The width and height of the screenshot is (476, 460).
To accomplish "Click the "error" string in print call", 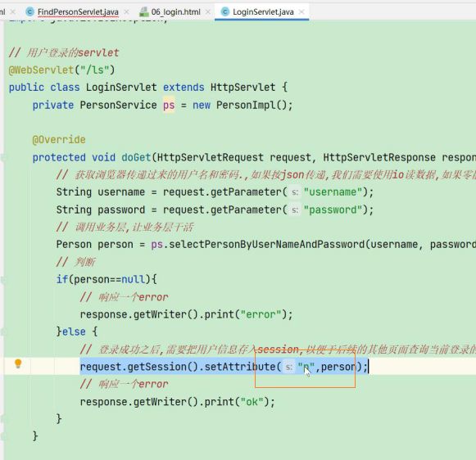I will 261,314.
